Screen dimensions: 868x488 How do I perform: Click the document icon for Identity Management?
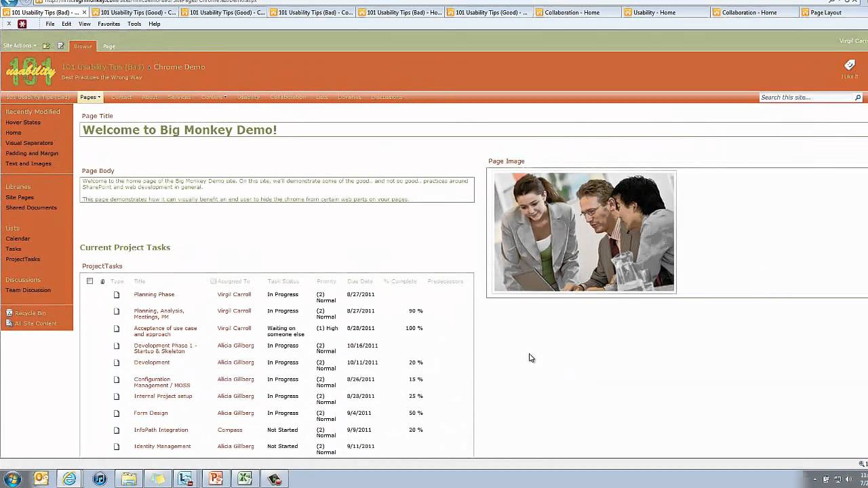[x=117, y=447]
